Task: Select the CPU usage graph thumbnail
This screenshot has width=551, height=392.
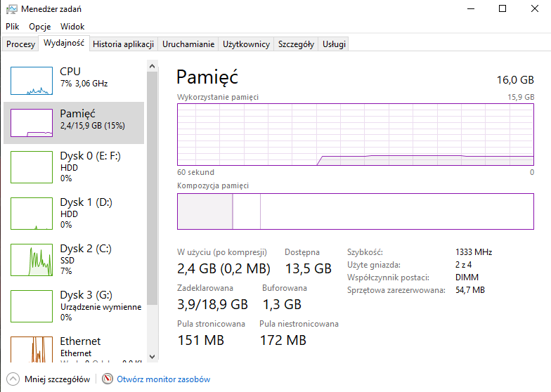Action: tap(32, 81)
